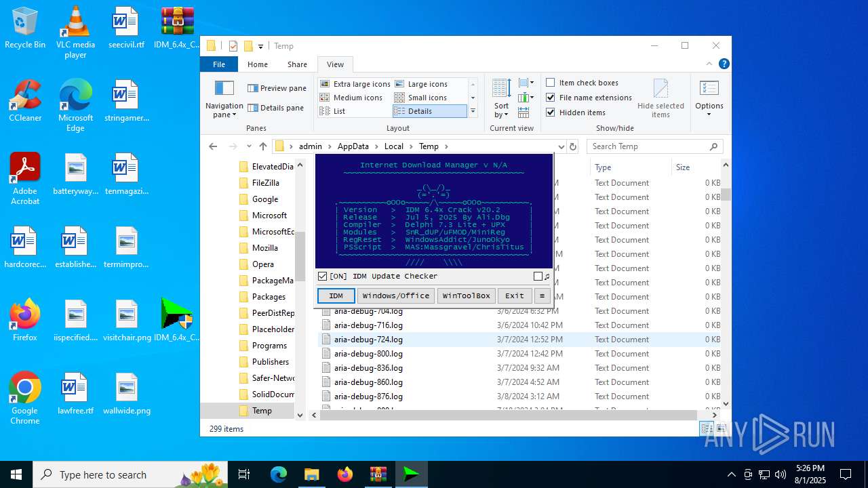Open the File menu tab
Image resolution: width=868 pixels, height=488 pixels.
[x=219, y=64]
